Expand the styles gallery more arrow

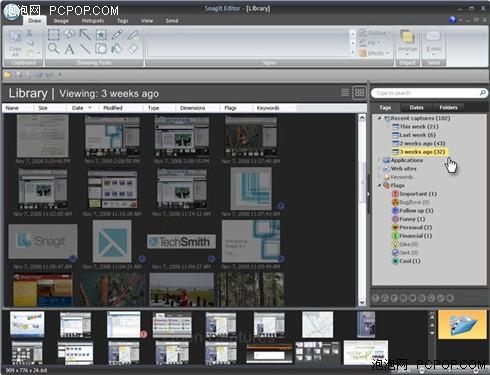point(353,52)
